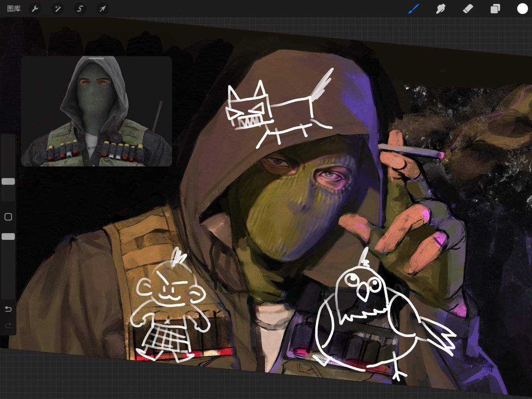Select the Brush tool
Image resolution: width=532 pixels, height=399 pixels.
coord(413,9)
